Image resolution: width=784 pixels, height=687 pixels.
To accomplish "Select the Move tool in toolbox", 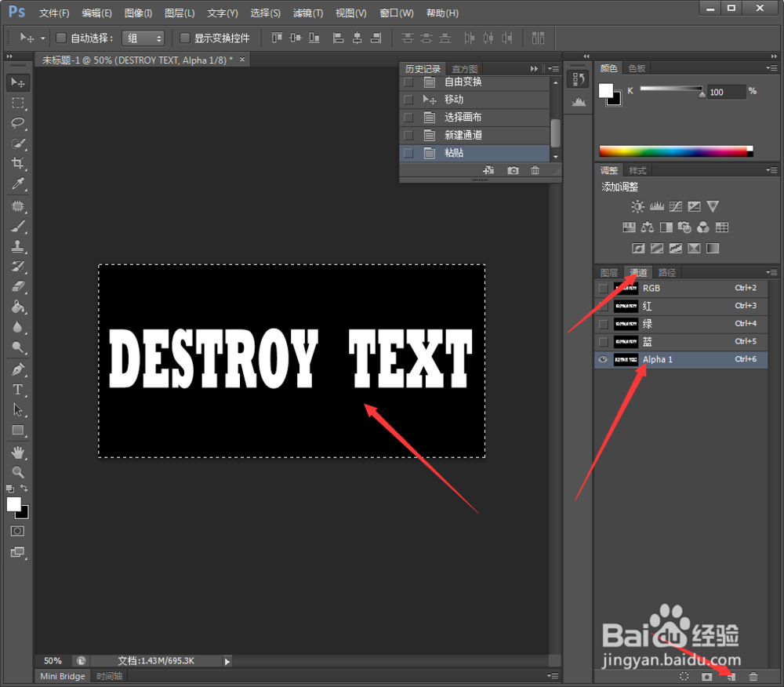I will point(18,82).
